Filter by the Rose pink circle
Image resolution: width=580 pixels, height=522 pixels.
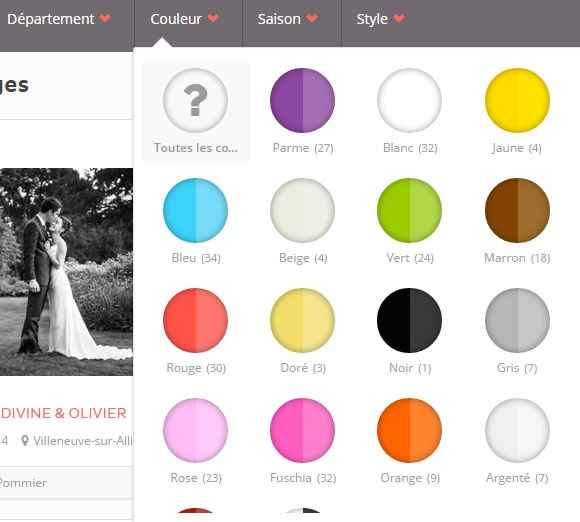point(195,430)
